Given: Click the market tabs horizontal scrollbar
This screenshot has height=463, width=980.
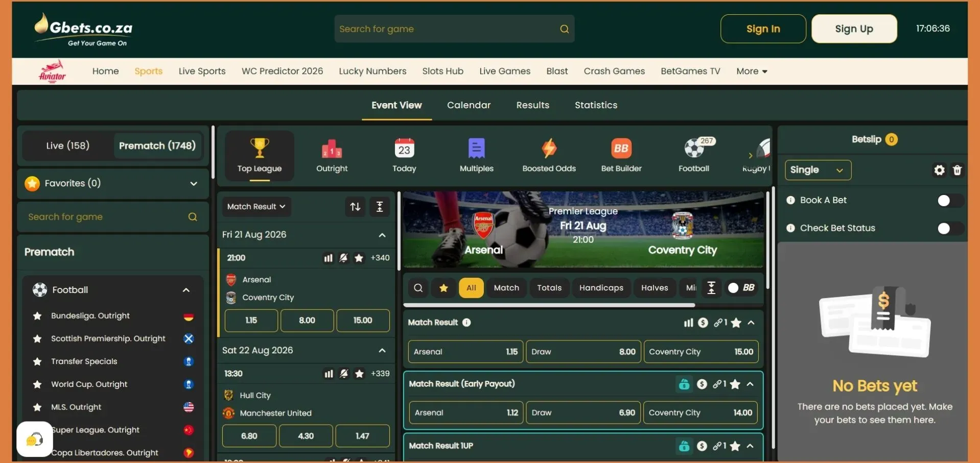Looking at the screenshot, I should click(549, 305).
